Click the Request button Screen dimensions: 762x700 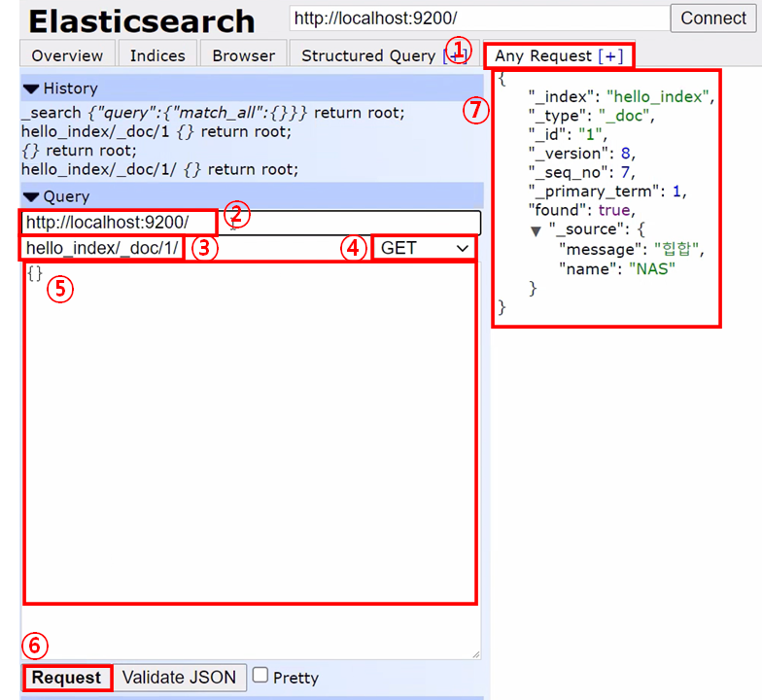[66, 678]
